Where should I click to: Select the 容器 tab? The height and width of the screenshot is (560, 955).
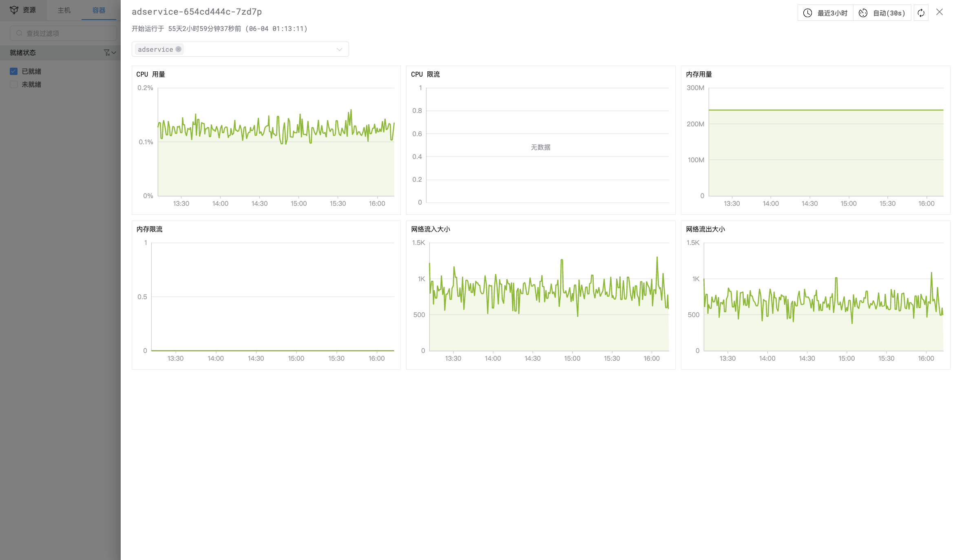point(99,10)
